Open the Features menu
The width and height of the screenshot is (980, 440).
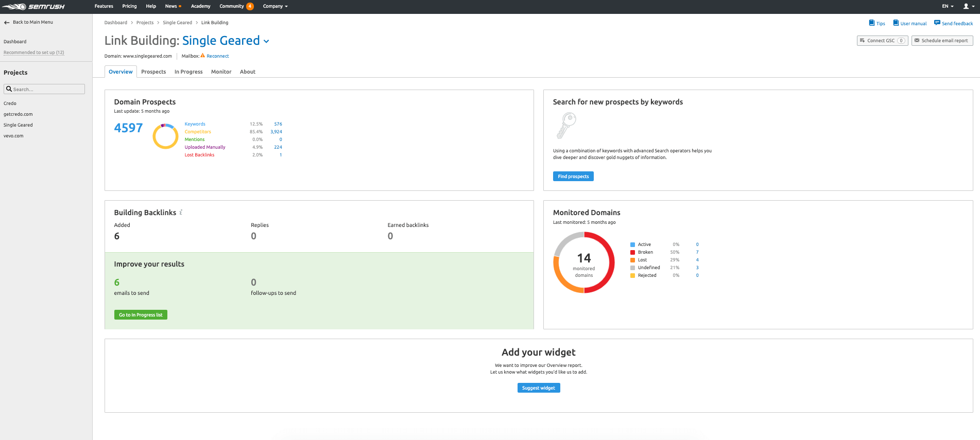click(x=104, y=6)
